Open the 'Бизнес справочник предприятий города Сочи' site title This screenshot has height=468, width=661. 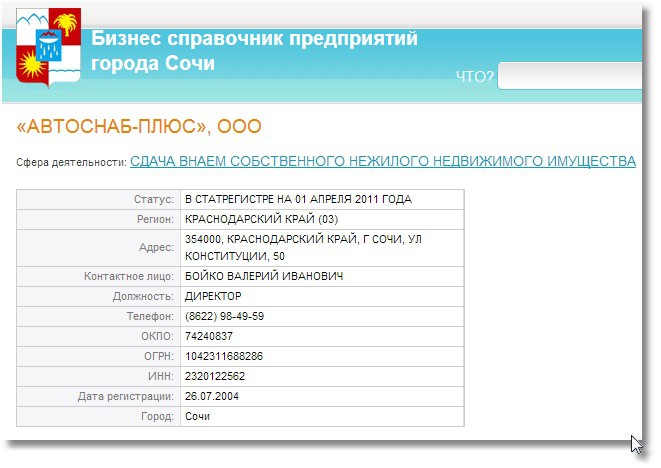254,52
